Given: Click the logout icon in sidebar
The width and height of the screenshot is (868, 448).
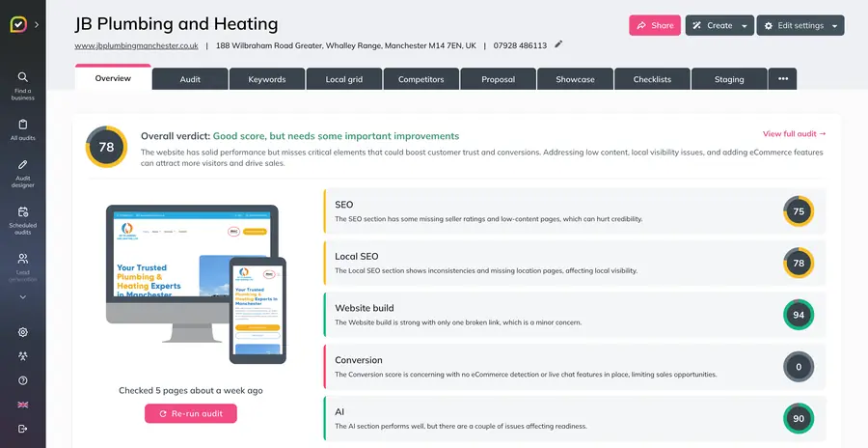Looking at the screenshot, I should 23,429.
